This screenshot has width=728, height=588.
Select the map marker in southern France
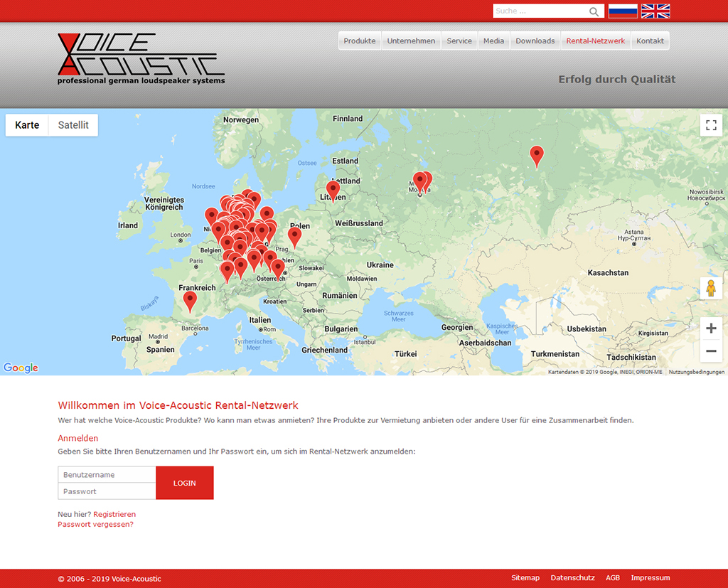[190, 300]
